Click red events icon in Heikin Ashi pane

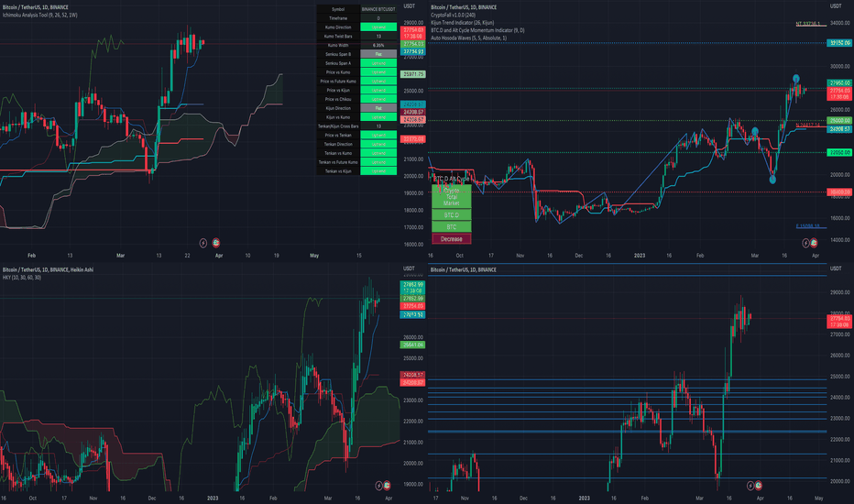coord(387,485)
